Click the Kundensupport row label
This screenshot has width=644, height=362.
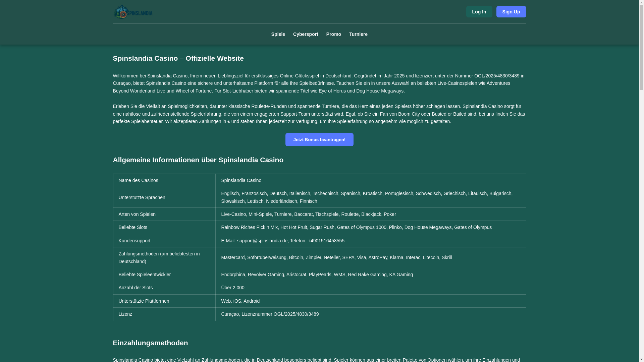pos(134,241)
